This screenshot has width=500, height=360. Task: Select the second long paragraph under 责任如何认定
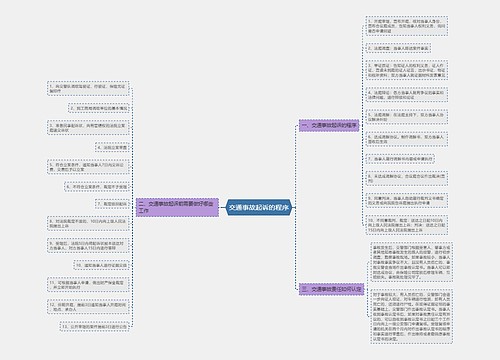coord(411,316)
